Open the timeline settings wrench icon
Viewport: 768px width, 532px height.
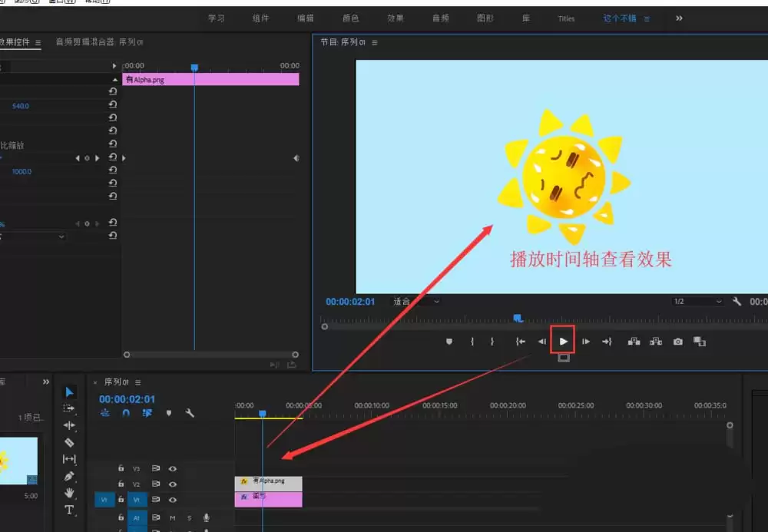point(190,412)
